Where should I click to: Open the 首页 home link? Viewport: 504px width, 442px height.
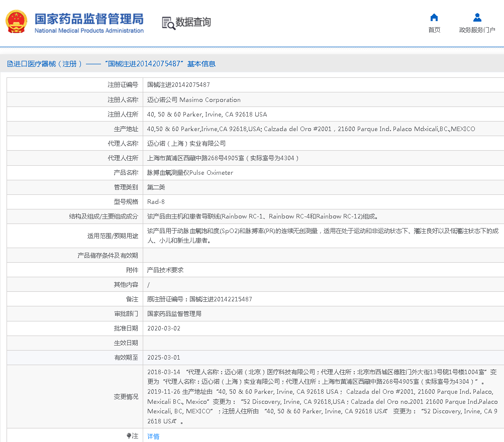[x=434, y=30]
